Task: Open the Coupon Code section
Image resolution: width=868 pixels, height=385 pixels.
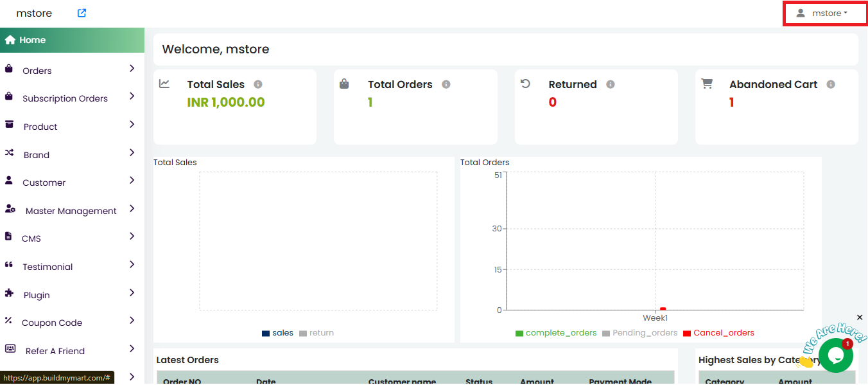Action: tap(52, 323)
